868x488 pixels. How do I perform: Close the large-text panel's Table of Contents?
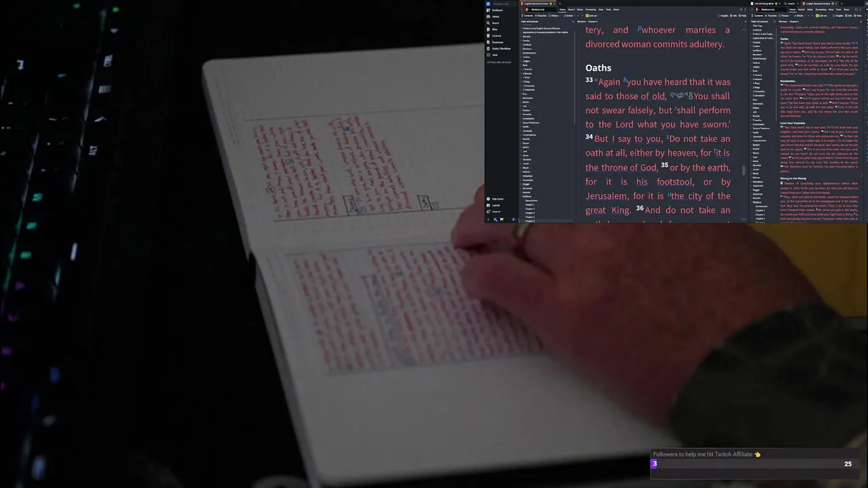tap(573, 22)
